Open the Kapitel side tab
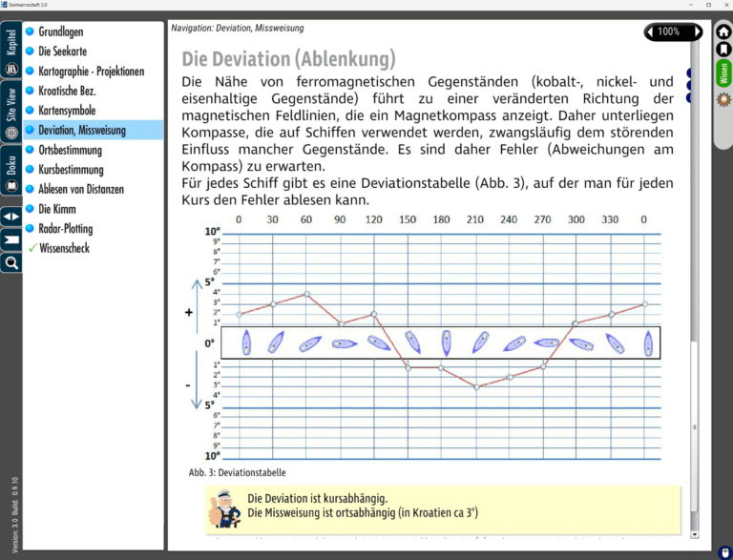Viewport: 733px width, 560px height. 11,50
